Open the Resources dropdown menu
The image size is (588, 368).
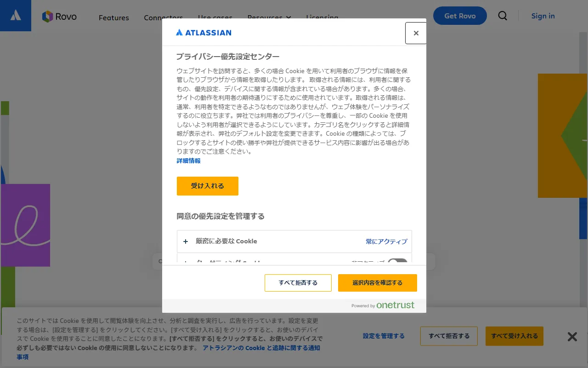click(x=269, y=17)
